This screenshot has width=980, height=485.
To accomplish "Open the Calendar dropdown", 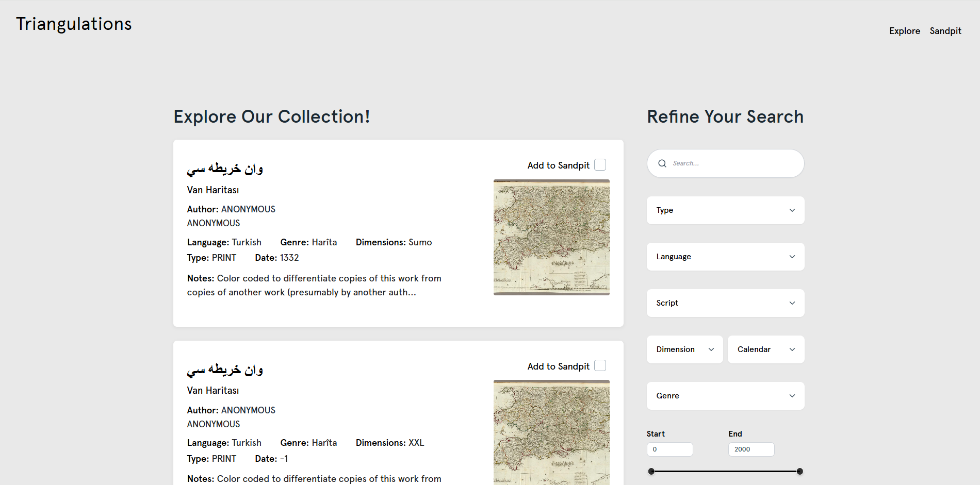I will tap(765, 349).
